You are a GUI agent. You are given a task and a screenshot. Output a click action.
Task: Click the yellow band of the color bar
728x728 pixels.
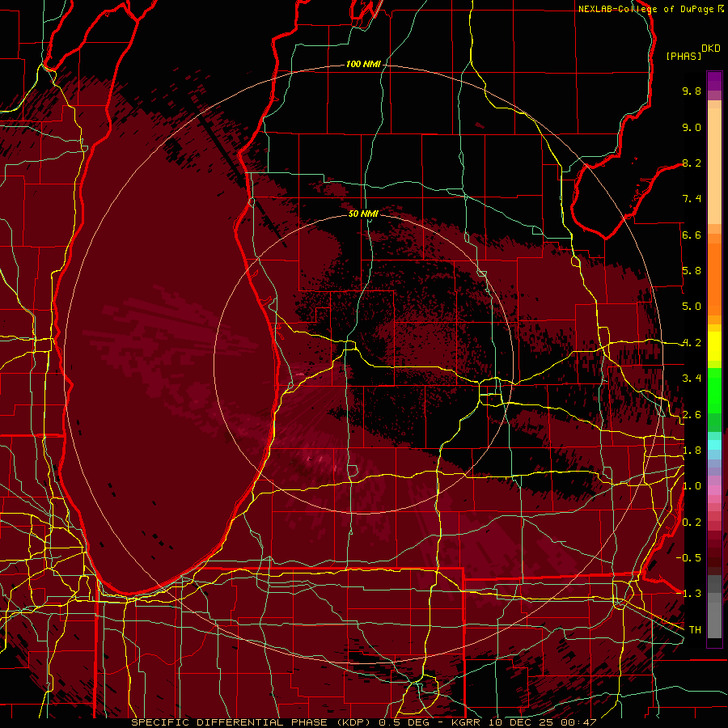pyautogui.click(x=714, y=346)
